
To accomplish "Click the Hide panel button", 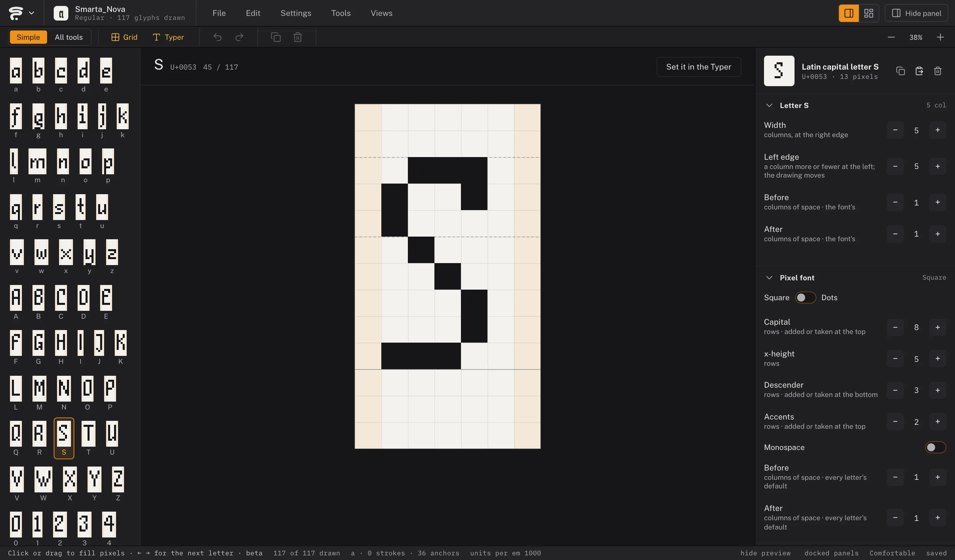I will (916, 13).
